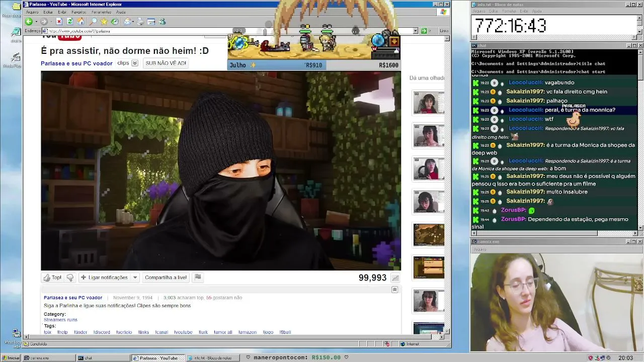Screen dimensions: 644x362
Task: Open the Arquivo menu in Internet Explorer
Action: coord(32,12)
